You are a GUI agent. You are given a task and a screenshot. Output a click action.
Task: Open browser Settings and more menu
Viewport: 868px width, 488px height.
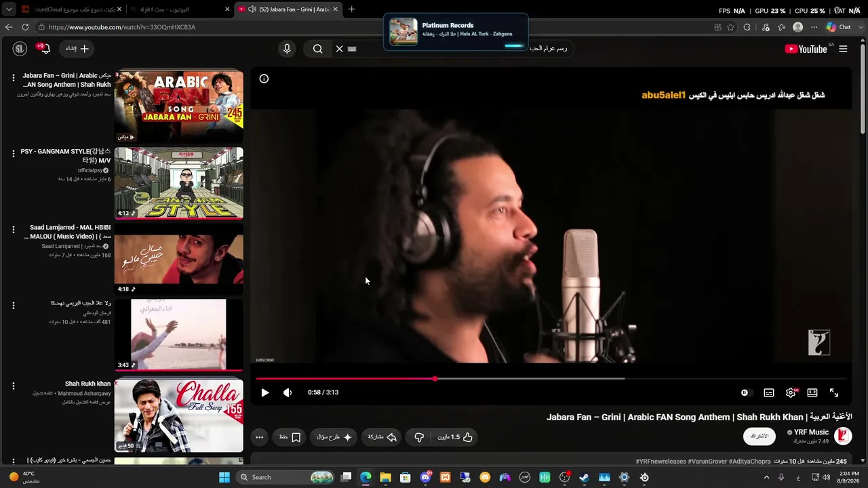814,27
